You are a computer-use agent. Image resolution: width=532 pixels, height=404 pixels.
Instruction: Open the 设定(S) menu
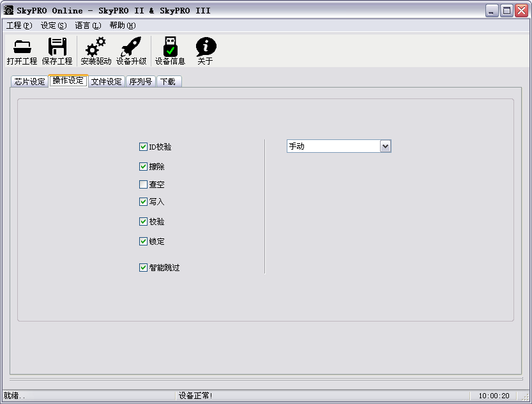(x=54, y=26)
